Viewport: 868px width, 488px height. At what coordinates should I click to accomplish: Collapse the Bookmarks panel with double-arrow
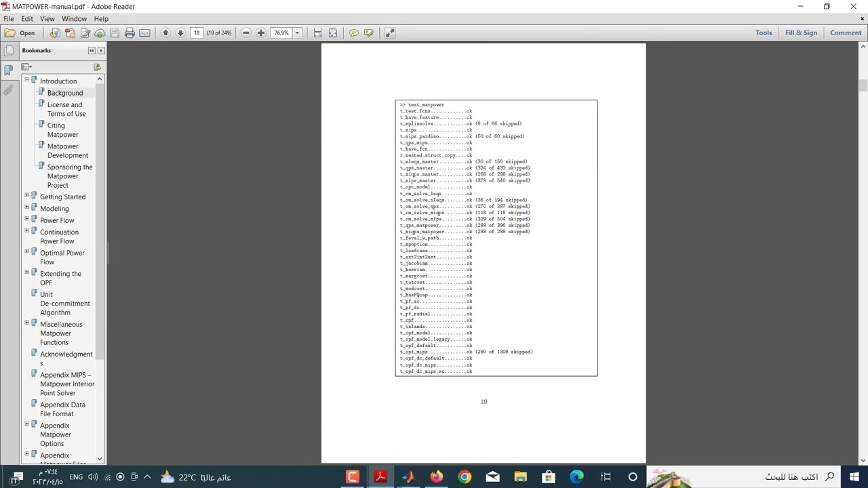[x=92, y=51]
